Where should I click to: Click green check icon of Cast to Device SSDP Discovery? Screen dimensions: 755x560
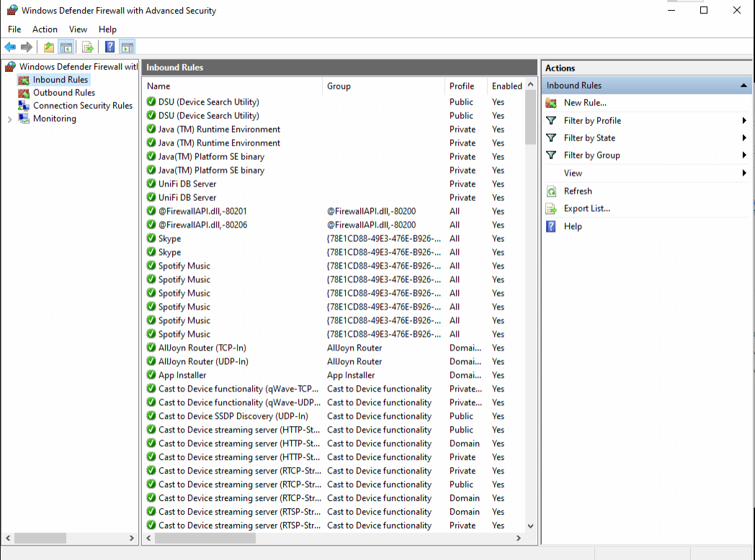[x=151, y=415]
